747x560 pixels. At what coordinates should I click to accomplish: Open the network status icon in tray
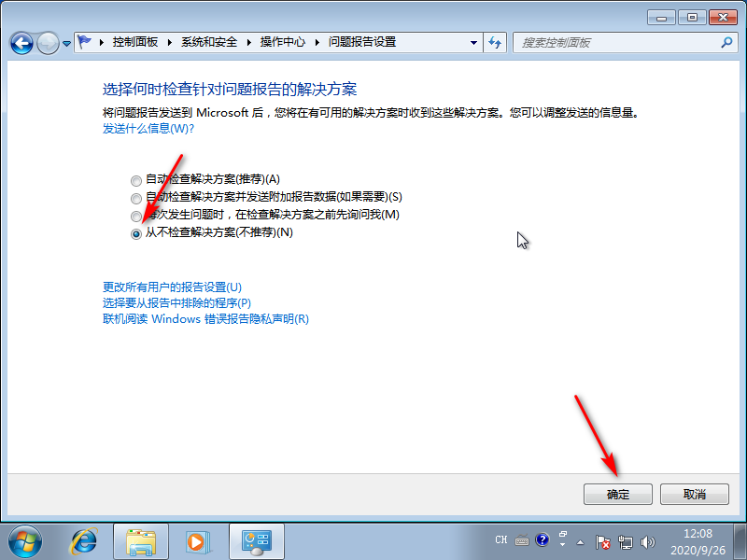pyautogui.click(x=626, y=541)
